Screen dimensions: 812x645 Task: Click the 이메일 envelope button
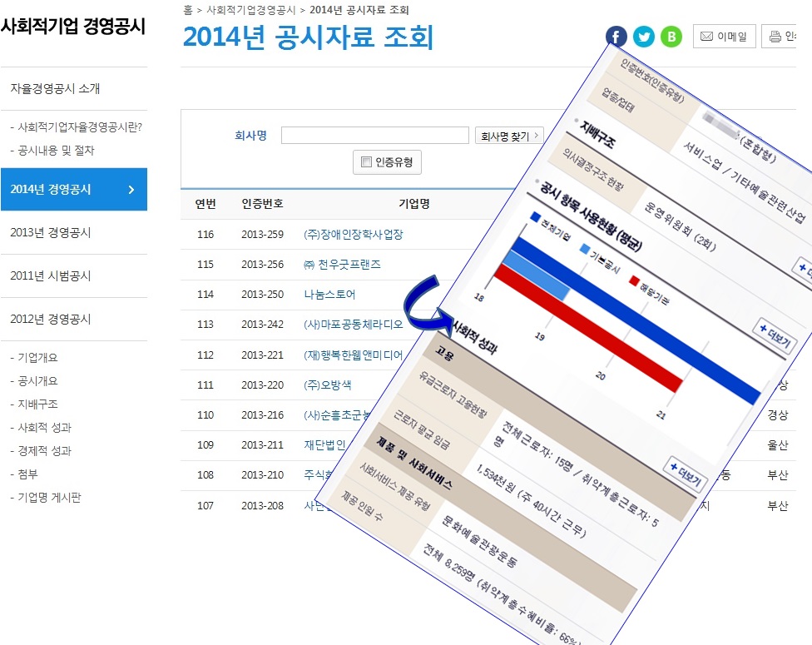[x=724, y=37]
